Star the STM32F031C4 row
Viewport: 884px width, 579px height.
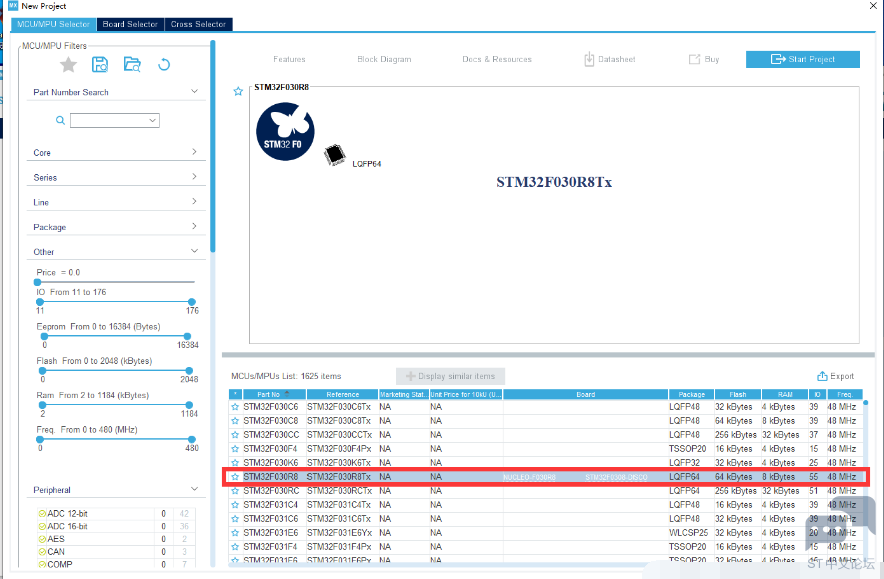click(235, 505)
